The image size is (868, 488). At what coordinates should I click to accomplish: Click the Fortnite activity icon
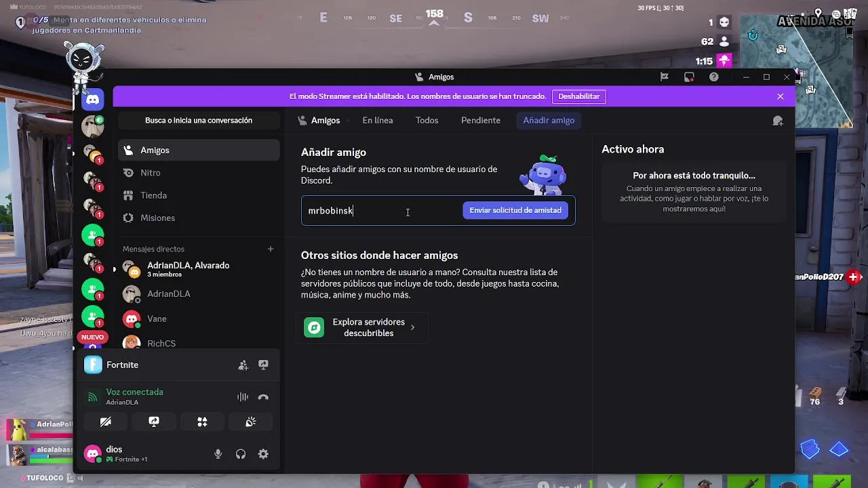[93, 365]
